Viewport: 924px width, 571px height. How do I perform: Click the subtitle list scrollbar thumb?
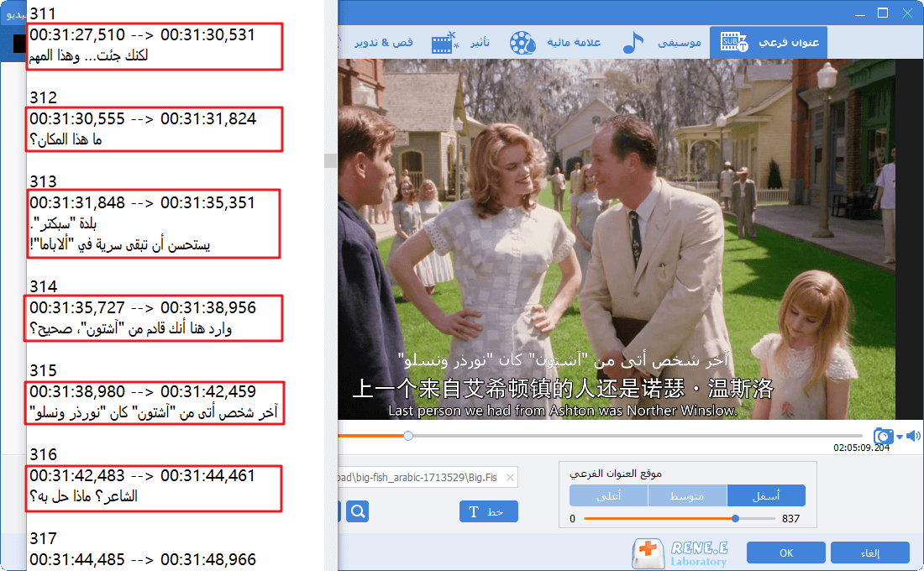pos(331,160)
